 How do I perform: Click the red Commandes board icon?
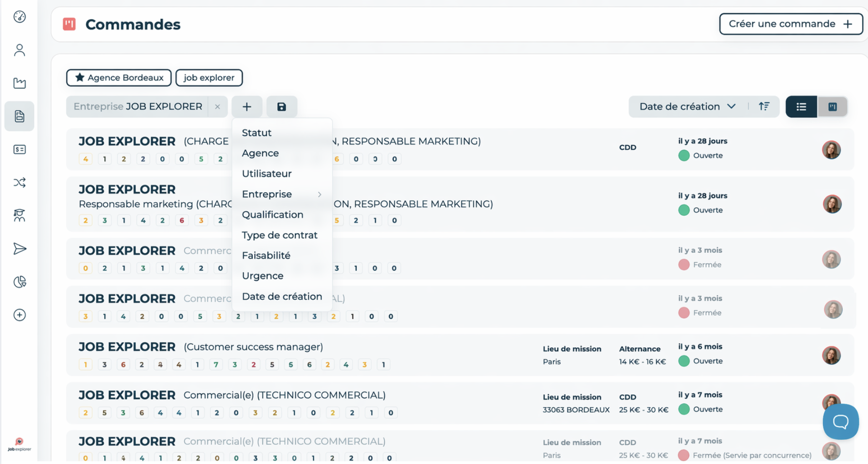[69, 24]
